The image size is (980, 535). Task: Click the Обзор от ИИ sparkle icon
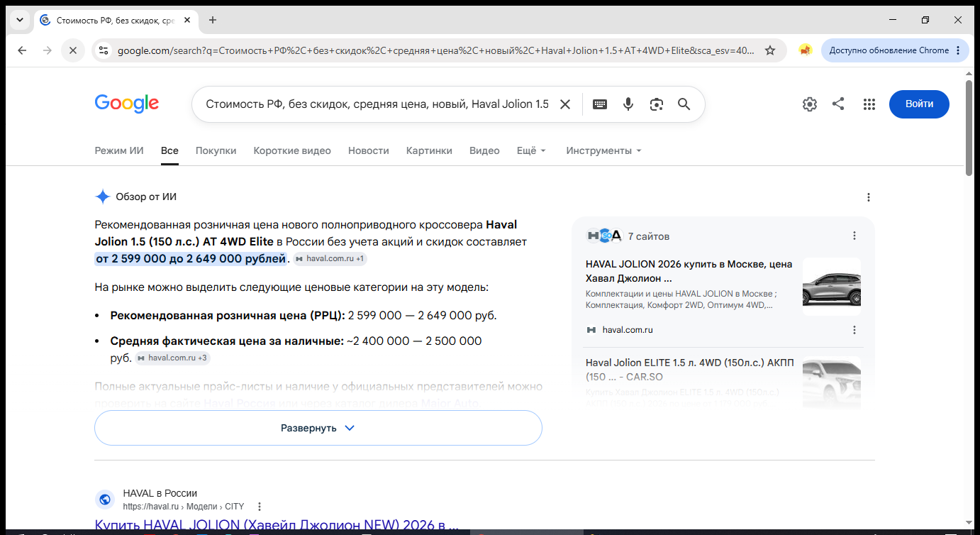point(103,197)
